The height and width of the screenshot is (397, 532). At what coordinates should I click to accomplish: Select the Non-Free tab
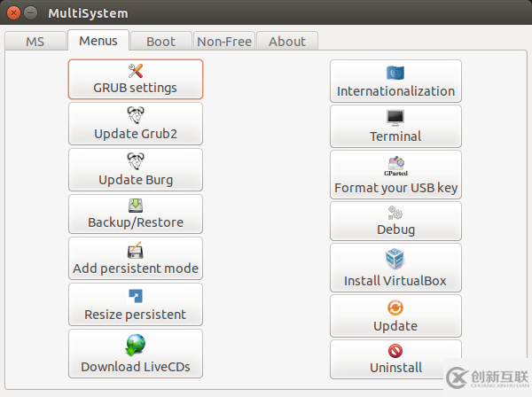224,42
